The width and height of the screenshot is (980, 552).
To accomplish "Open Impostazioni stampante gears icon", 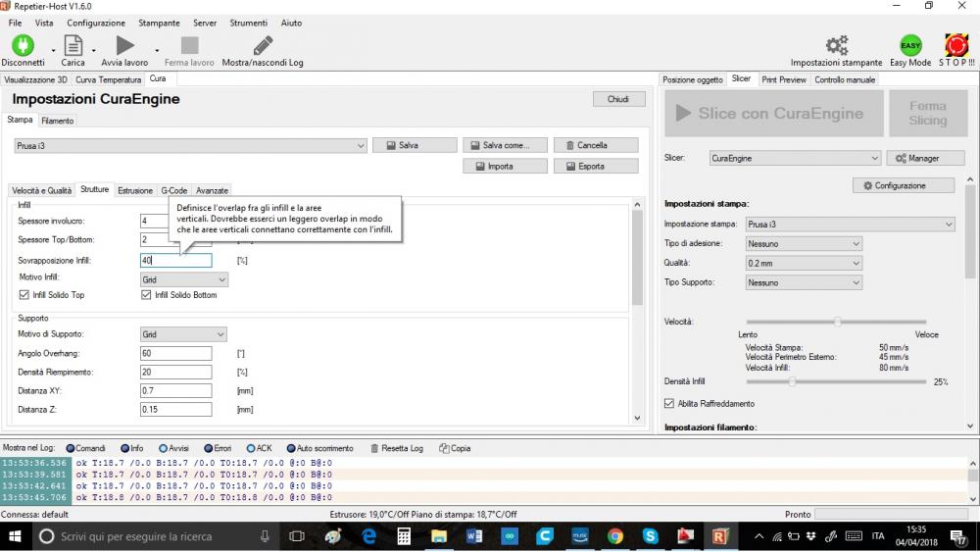I will click(836, 45).
